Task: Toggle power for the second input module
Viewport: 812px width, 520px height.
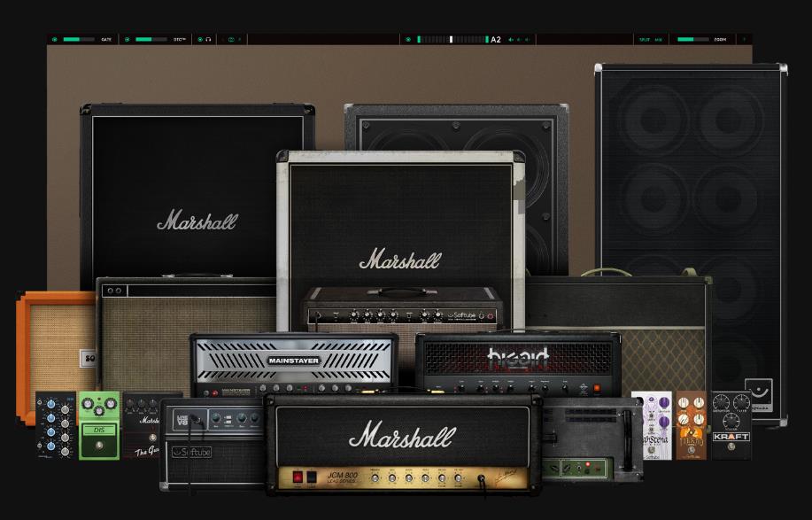Action: coord(128,39)
